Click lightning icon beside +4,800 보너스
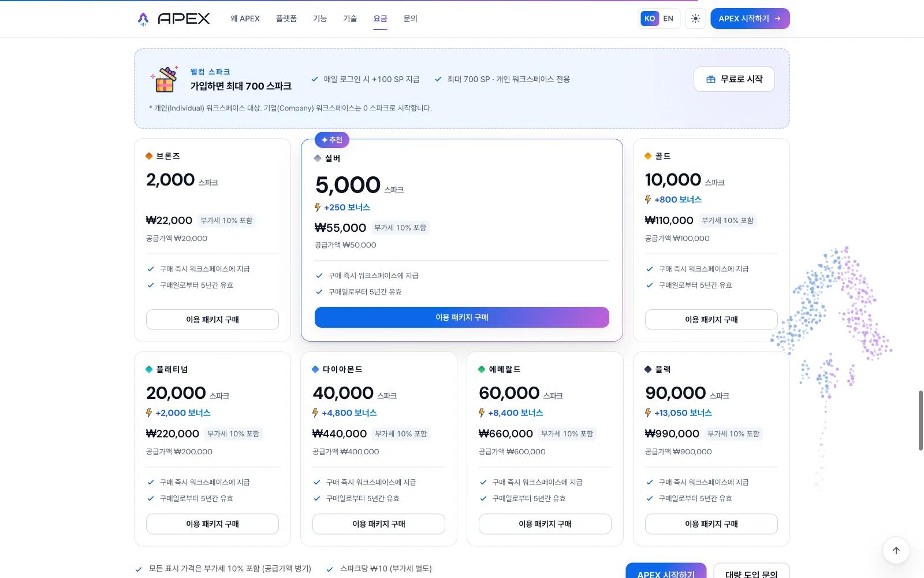 [315, 413]
